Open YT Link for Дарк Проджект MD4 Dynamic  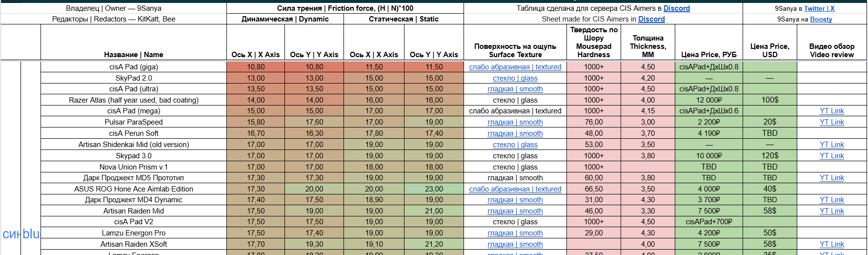coord(831,200)
